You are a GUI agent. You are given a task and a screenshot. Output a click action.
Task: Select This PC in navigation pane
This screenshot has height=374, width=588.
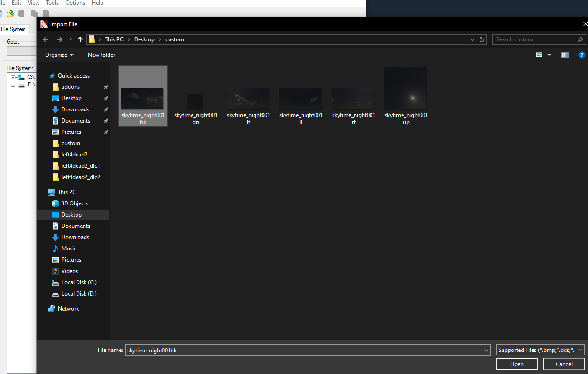[x=67, y=192]
